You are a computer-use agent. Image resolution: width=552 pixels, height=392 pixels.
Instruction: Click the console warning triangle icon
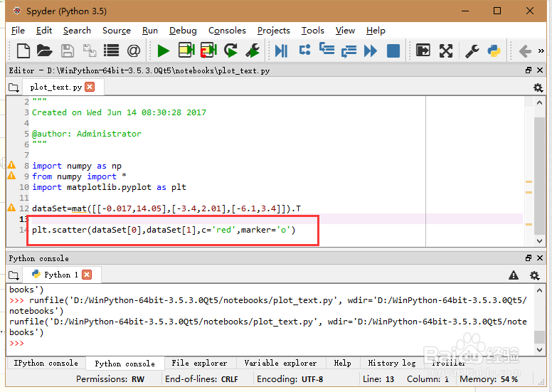pyautogui.click(x=514, y=275)
